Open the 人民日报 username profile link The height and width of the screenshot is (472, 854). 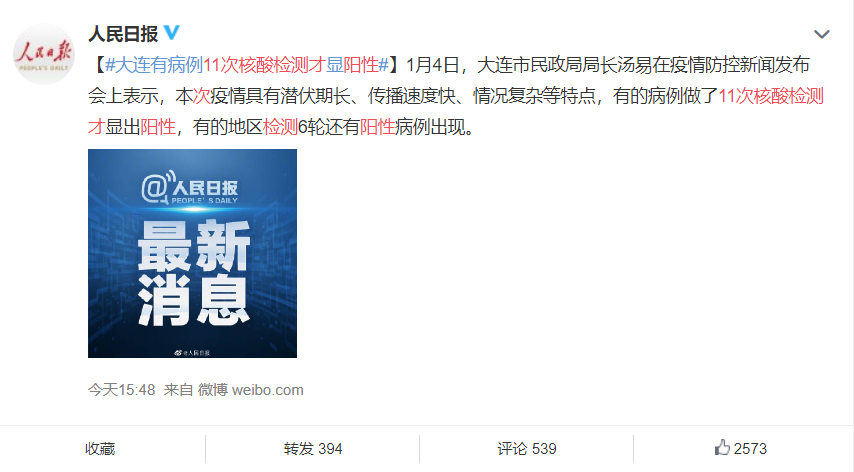pos(123,34)
